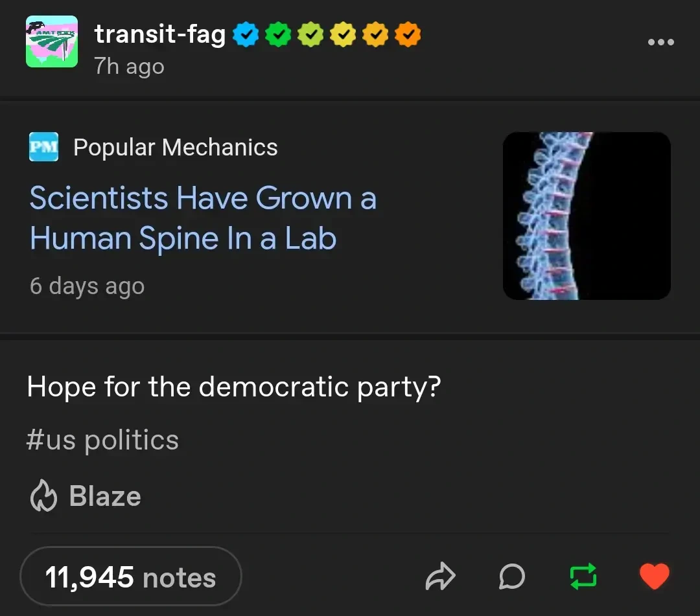
Task: Open the poster's avatar image
Action: coord(52,42)
